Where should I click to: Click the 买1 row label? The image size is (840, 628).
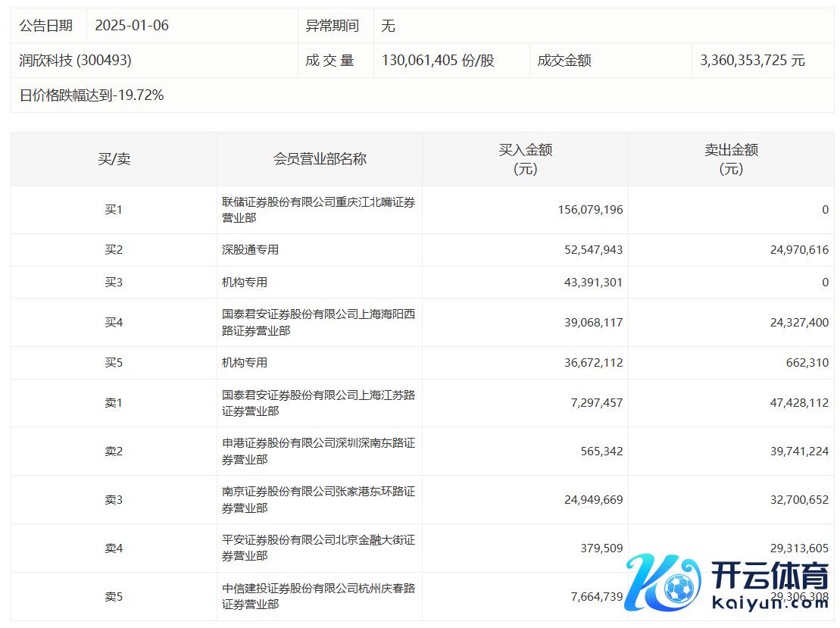coord(114,210)
